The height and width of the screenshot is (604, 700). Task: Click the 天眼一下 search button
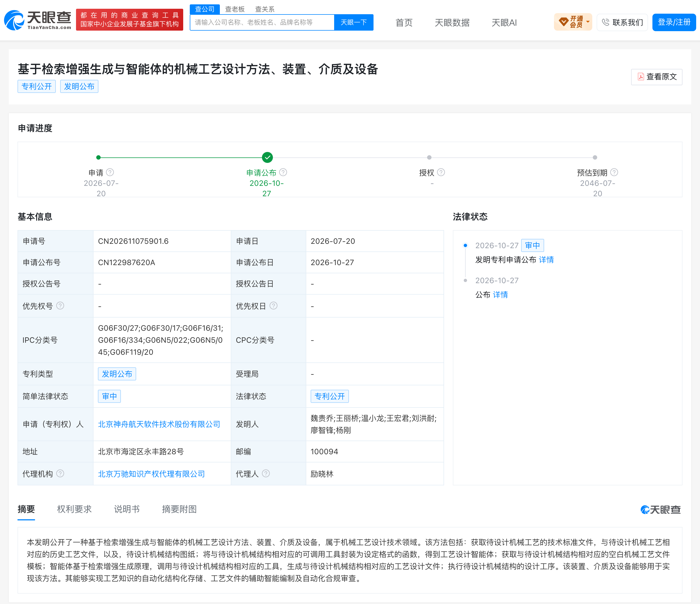click(x=354, y=22)
